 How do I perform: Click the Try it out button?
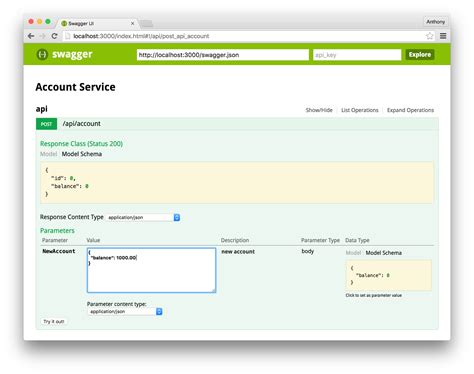(54, 321)
